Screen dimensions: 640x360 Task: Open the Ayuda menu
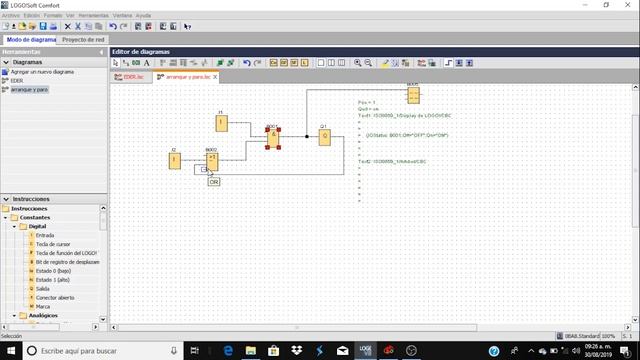click(143, 16)
